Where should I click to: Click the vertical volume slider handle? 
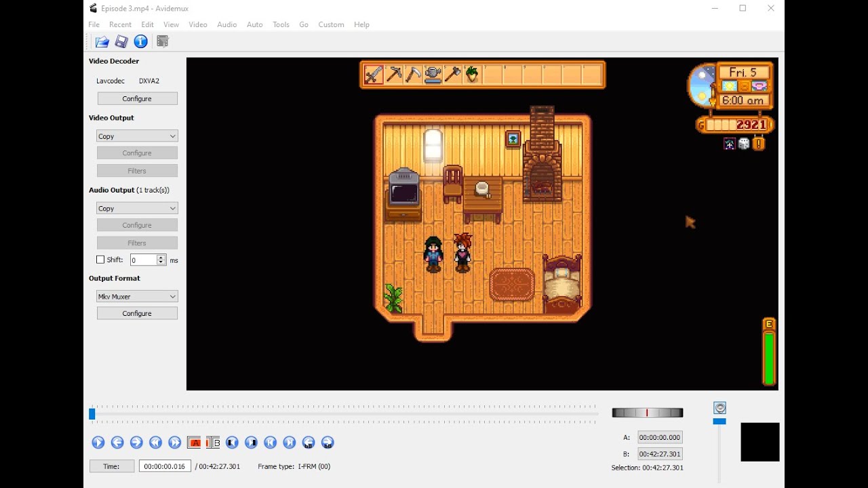click(719, 422)
